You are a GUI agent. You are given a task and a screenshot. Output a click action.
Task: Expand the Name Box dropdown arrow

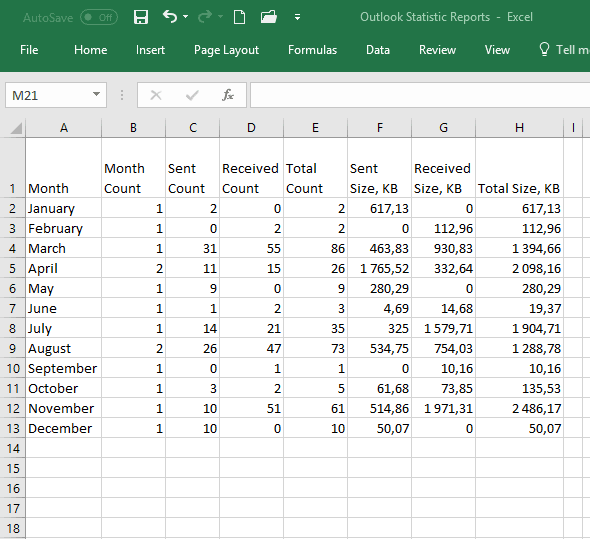point(97,94)
